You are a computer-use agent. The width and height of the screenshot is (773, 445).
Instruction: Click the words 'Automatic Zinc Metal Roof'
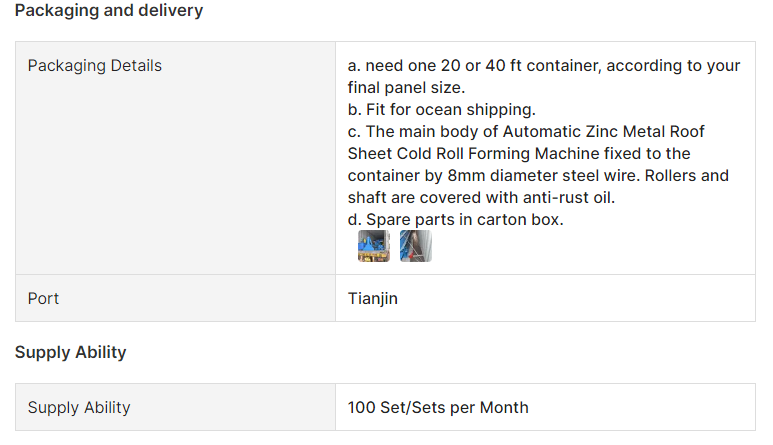point(603,132)
